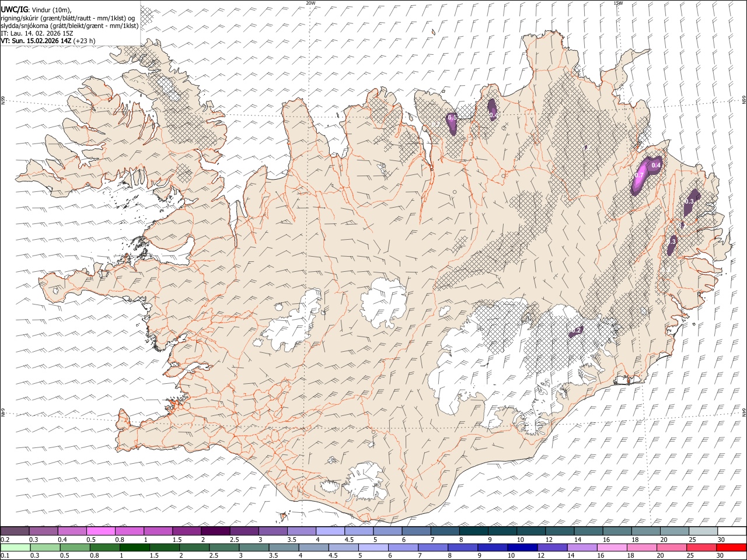
Task: Pick the top-row swatch labeled 6
Action: [416, 531]
